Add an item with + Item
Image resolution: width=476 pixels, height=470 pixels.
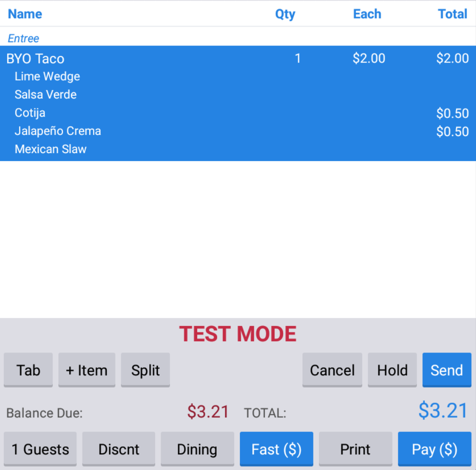87,370
